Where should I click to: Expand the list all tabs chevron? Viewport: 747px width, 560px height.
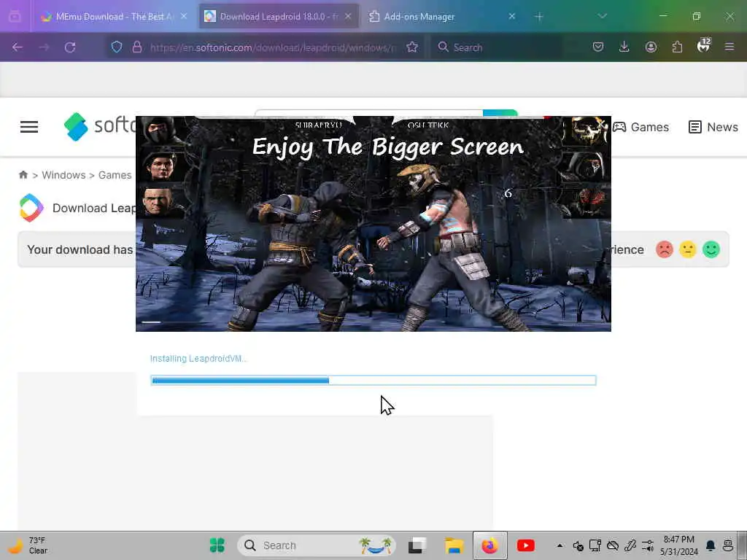click(x=602, y=16)
